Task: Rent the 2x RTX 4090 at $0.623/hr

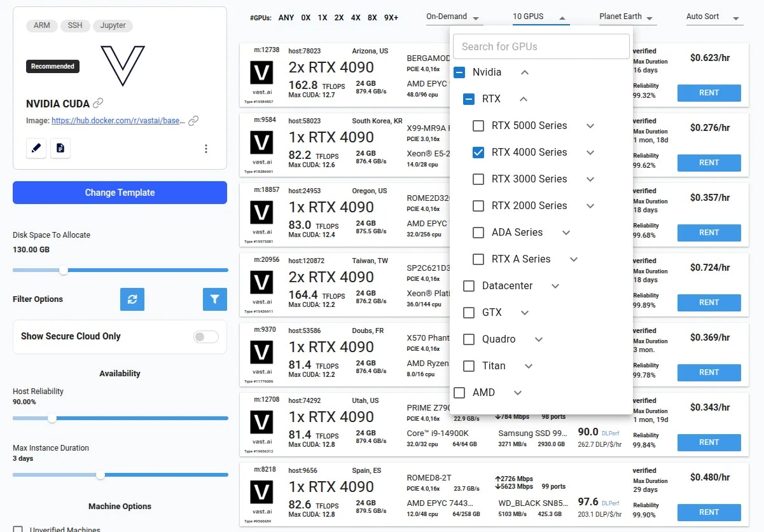Action: (709, 93)
